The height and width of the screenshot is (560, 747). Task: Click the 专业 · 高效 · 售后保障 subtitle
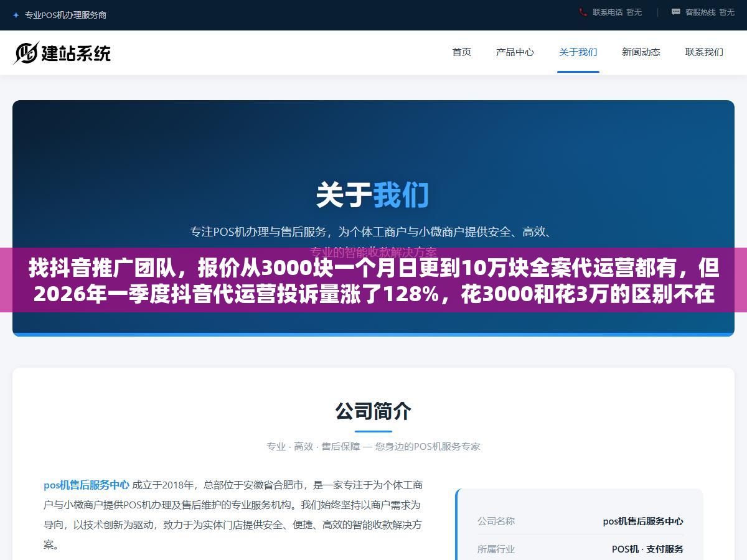click(x=374, y=446)
